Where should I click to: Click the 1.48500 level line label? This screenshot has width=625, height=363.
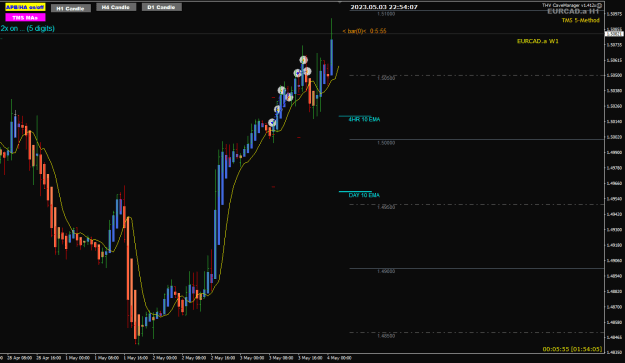[x=386, y=336]
